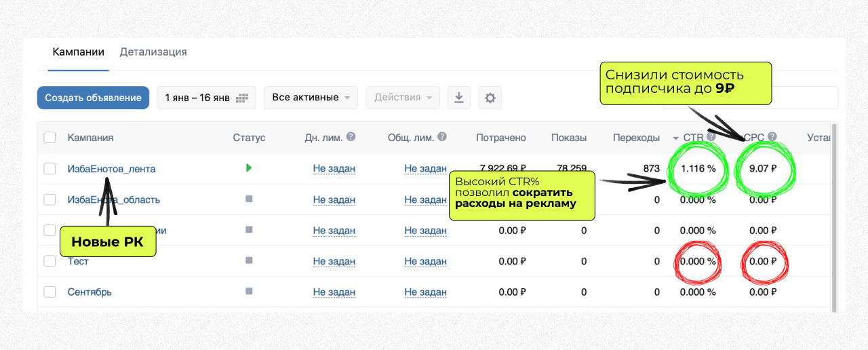Click help icon next to Общ. лим.
The image size is (868, 350).
[442, 137]
